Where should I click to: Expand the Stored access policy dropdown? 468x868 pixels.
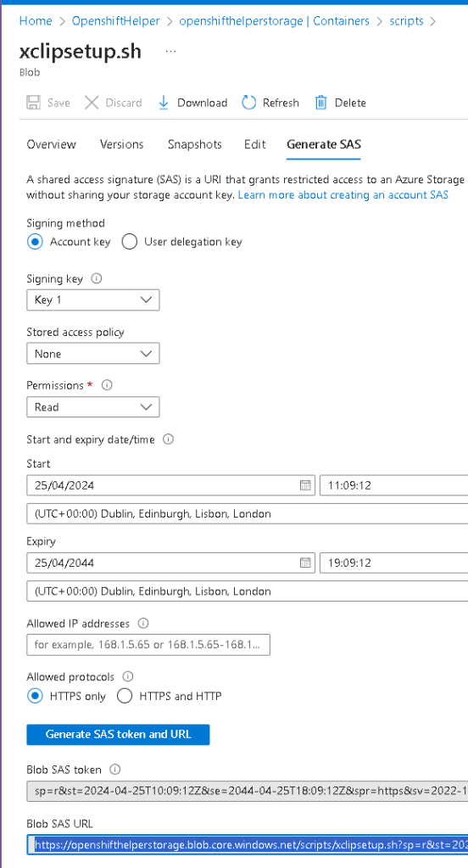pos(93,354)
